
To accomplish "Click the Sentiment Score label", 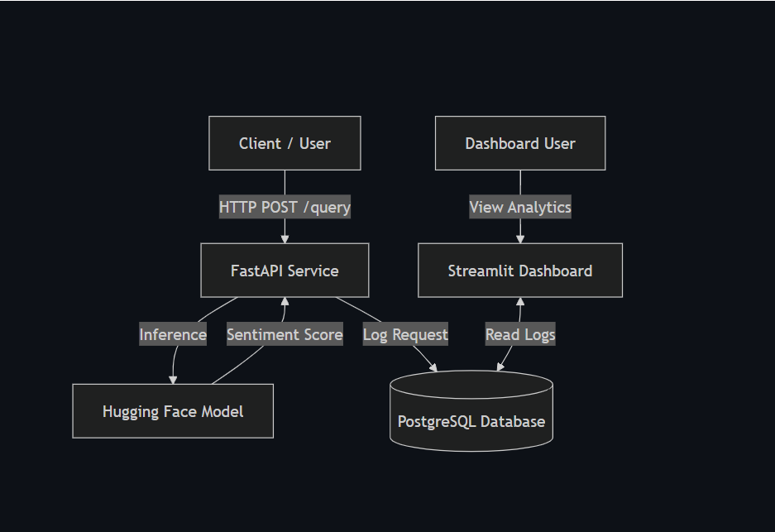I will point(285,334).
